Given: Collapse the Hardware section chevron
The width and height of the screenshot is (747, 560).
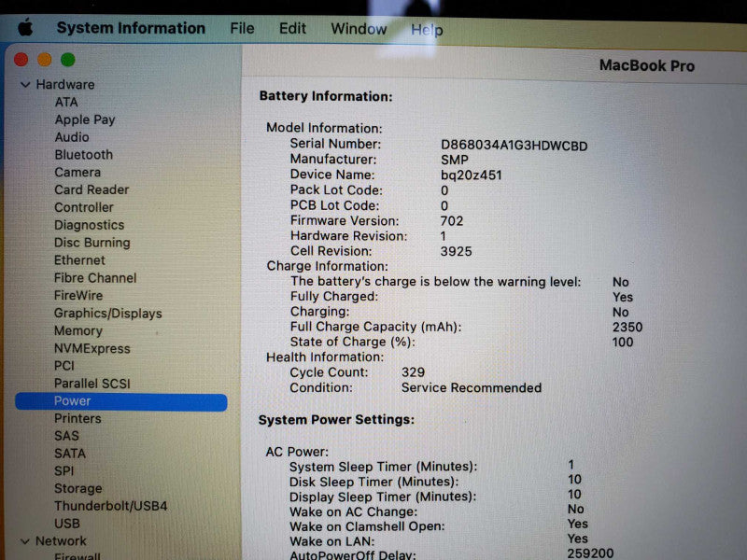Looking at the screenshot, I should coord(25,85).
